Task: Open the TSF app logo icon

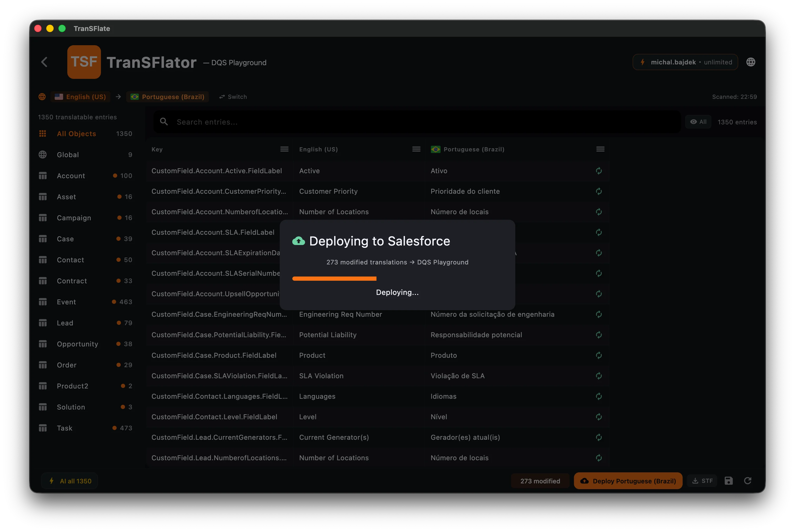Action: pyautogui.click(x=84, y=62)
